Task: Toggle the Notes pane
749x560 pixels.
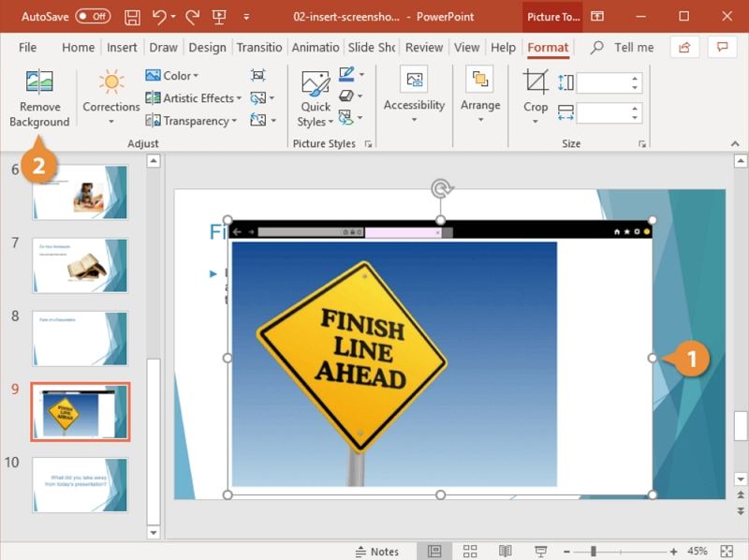Action: coord(376,552)
